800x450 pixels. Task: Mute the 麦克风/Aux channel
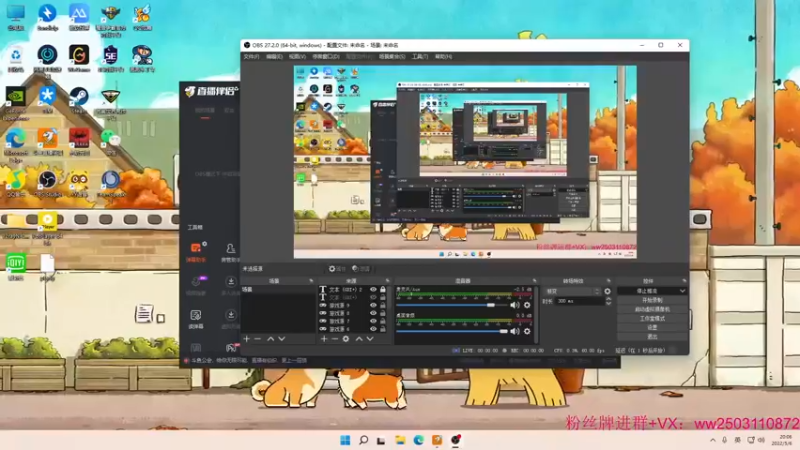pos(514,305)
